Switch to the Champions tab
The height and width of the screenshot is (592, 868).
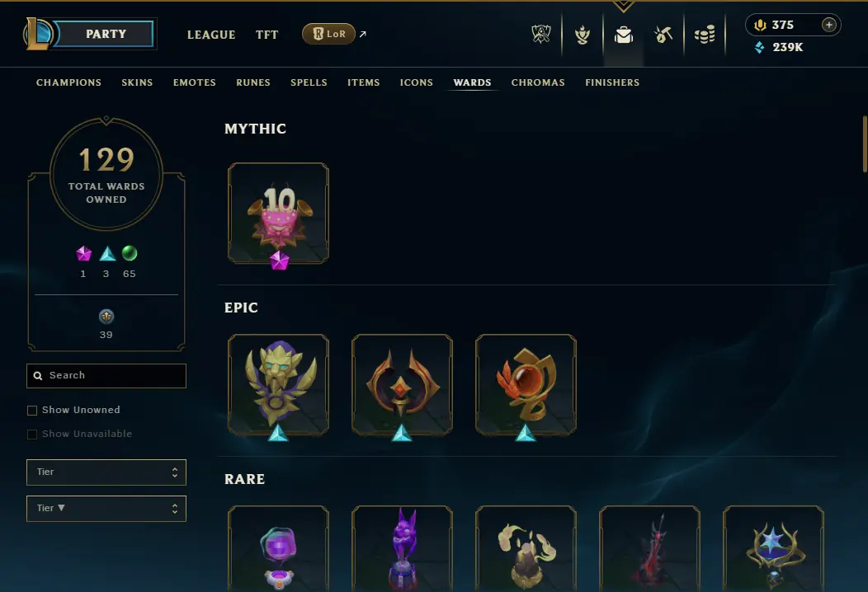[68, 82]
